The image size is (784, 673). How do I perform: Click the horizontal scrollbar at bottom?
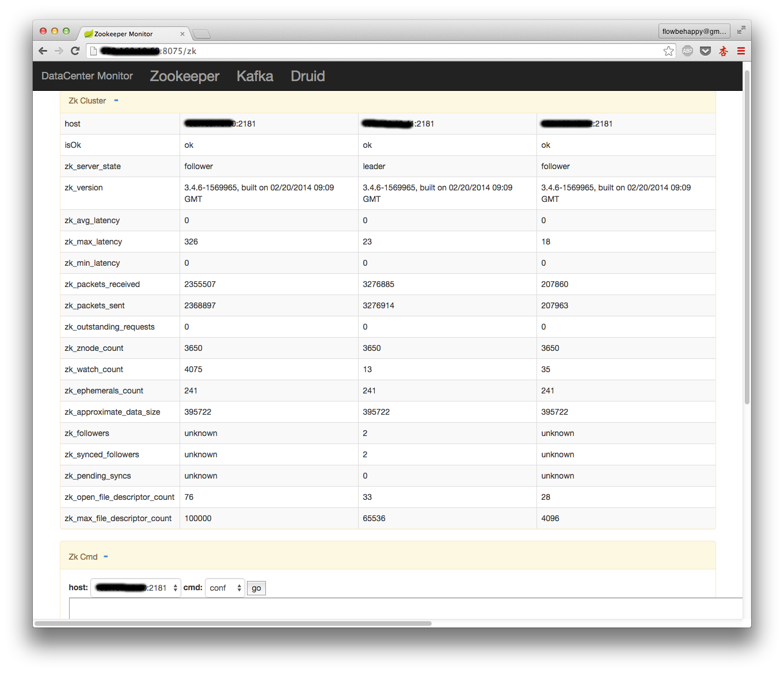tap(233, 623)
